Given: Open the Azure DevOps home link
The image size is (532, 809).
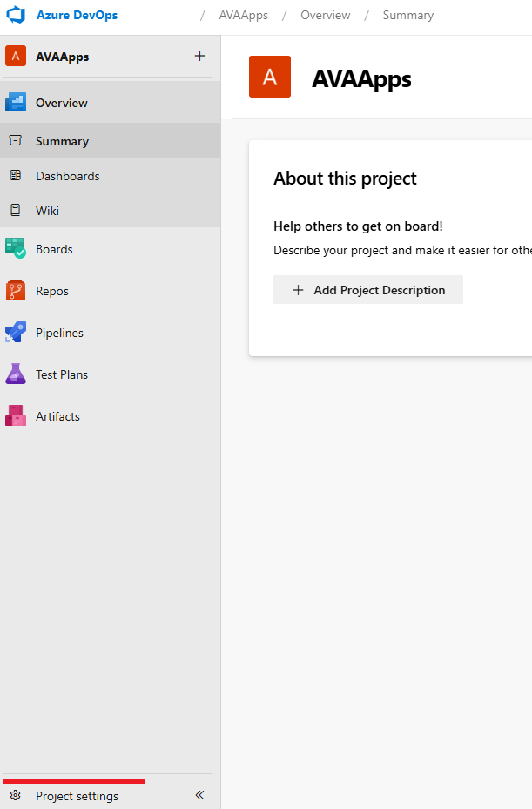Looking at the screenshot, I should tap(77, 16).
